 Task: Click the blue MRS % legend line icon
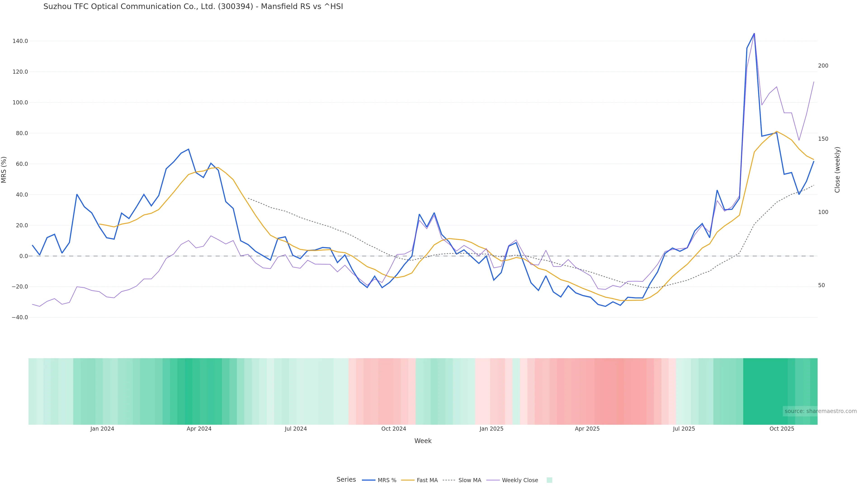(x=369, y=480)
